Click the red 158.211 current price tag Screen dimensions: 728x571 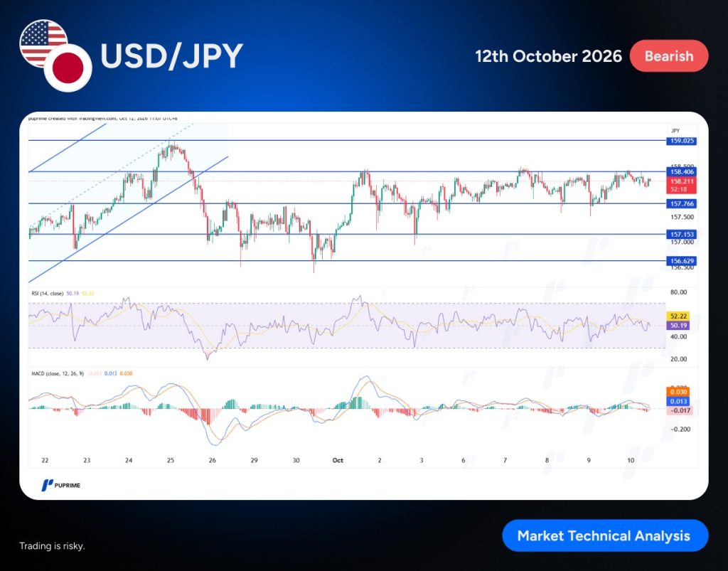682,185
